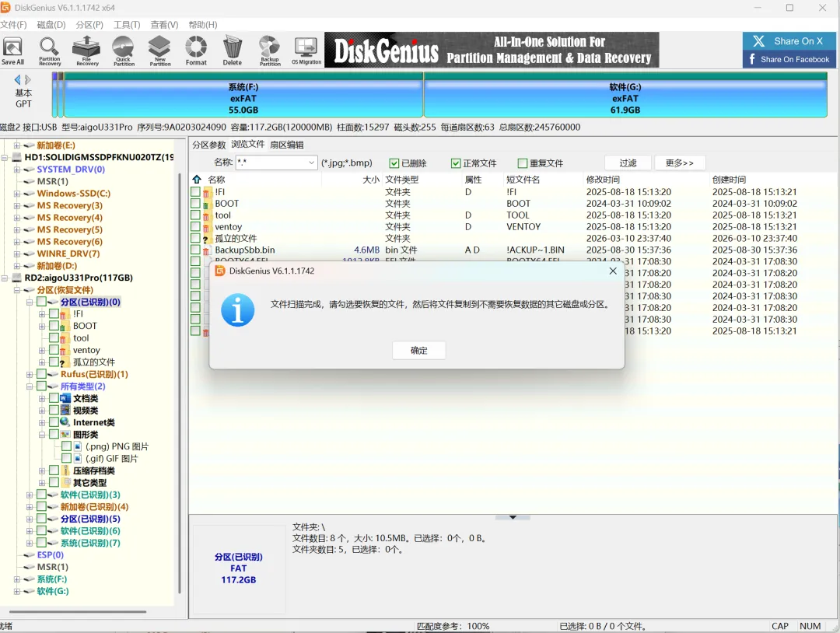This screenshot has height=633, width=840.
Task: Expand the 软件(已识别)(3) node
Action: pos(30,495)
